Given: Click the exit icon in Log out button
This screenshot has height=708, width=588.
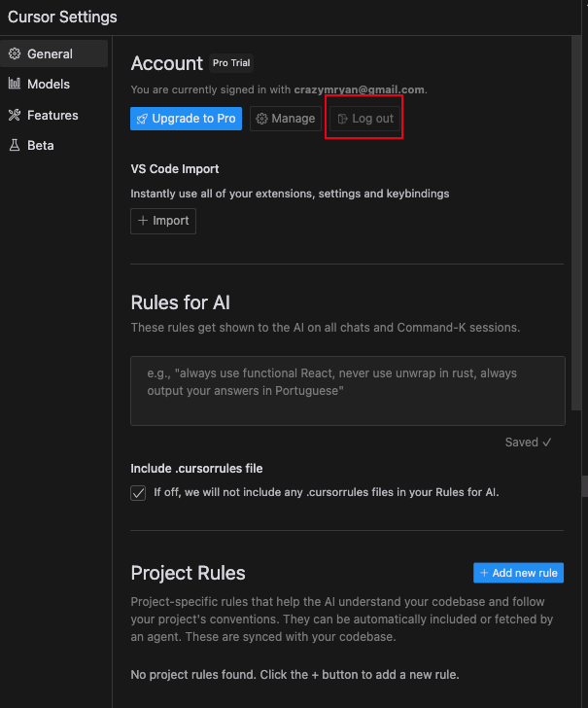Looking at the screenshot, I should (x=342, y=119).
